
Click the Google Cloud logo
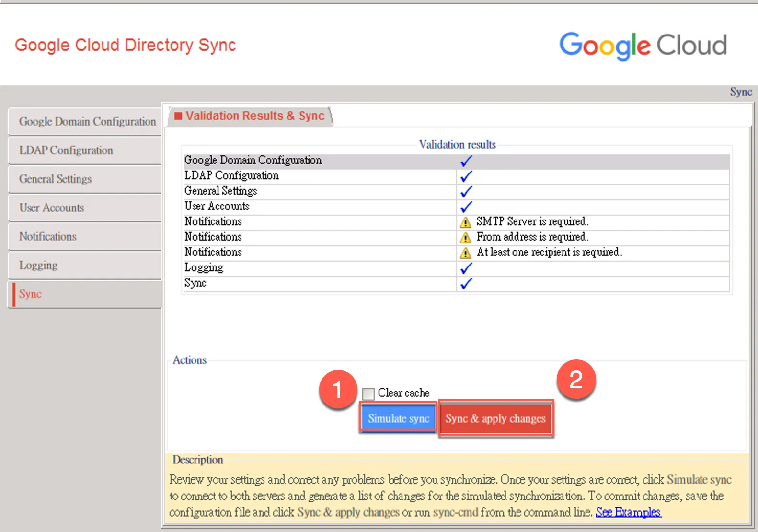pyautogui.click(x=643, y=46)
